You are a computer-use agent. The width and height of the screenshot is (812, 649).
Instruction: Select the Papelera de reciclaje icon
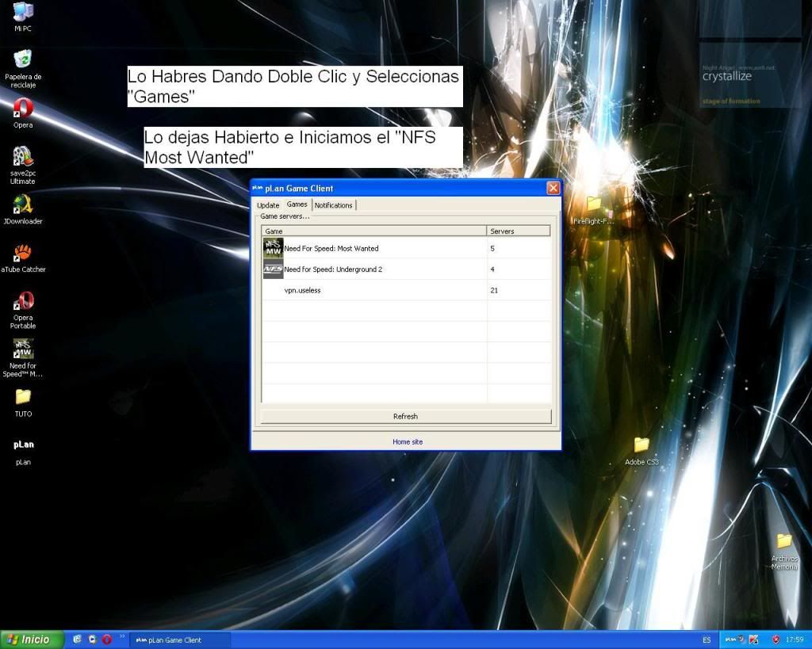pos(23,69)
